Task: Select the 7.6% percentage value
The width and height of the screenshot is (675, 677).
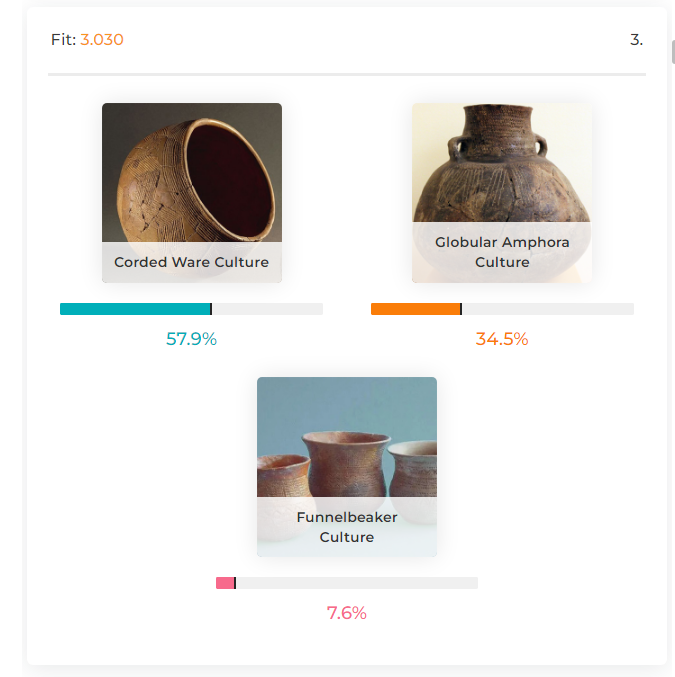Action: (347, 613)
